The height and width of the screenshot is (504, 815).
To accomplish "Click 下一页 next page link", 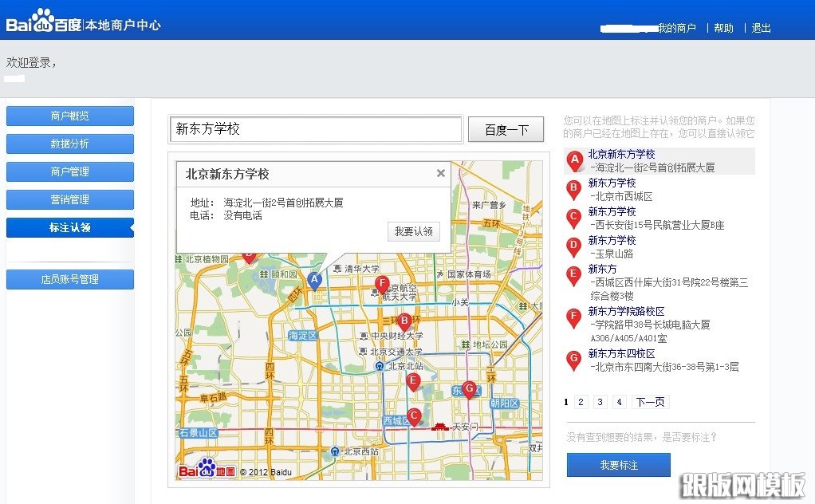I will [x=649, y=402].
